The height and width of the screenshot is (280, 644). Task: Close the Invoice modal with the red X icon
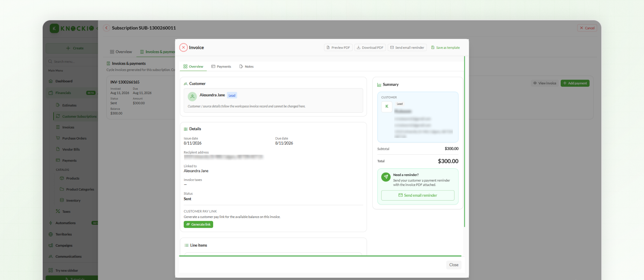click(x=183, y=48)
